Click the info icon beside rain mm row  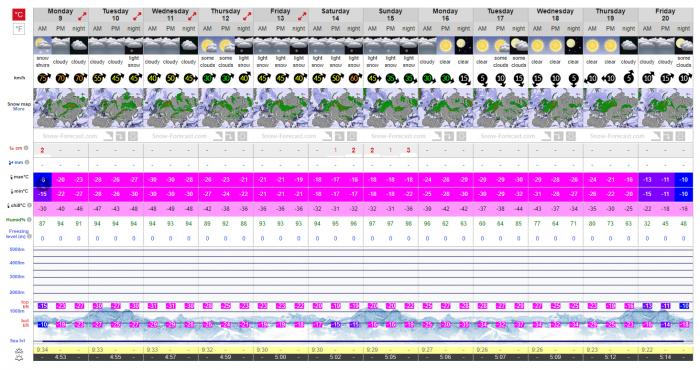(27, 162)
